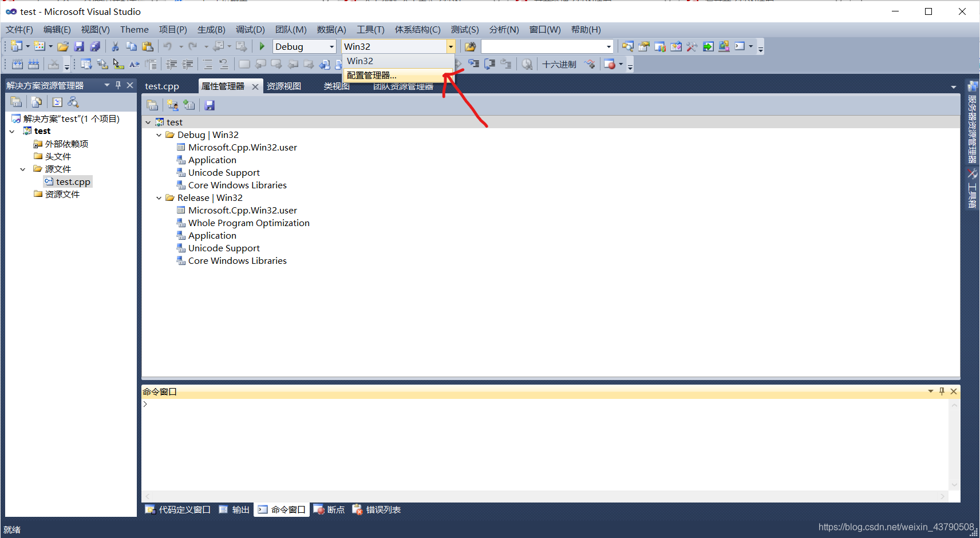Screen dimensions: 980x538
Task: Click the Cut scissors icon
Action: point(115,47)
